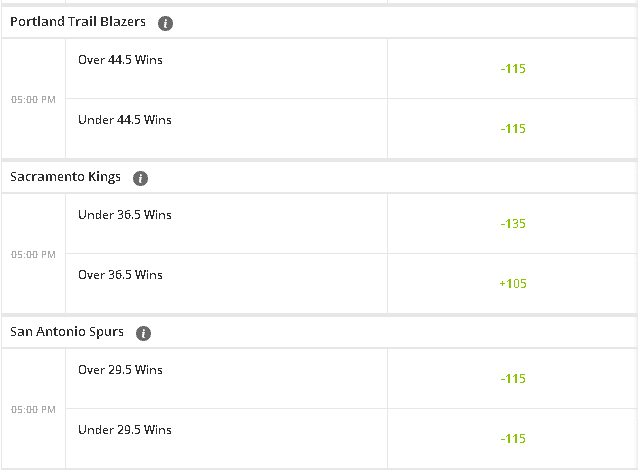Click the Under 29.5 Wins label

[125, 430]
